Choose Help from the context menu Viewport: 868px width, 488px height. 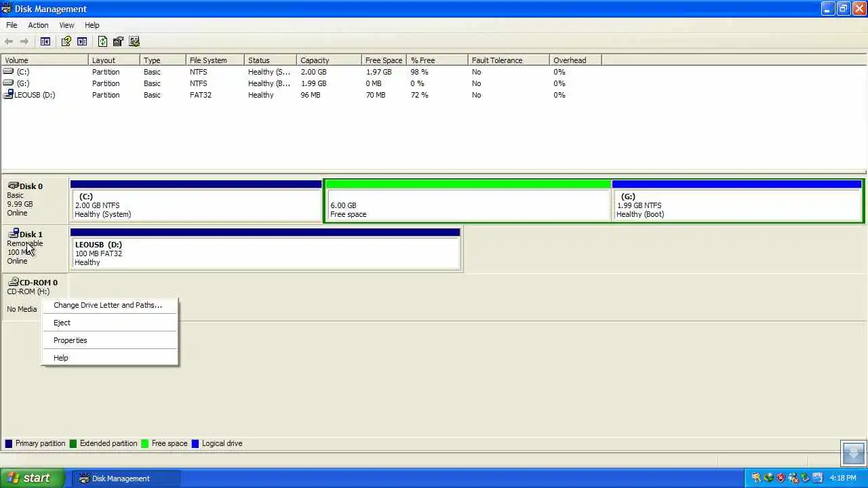pos(110,358)
